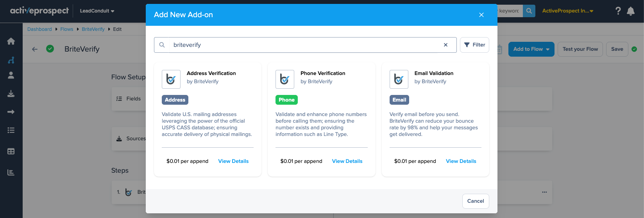Image resolution: width=644 pixels, height=218 pixels.
Task: Open the notifications bell icon
Action: pos(631,11)
